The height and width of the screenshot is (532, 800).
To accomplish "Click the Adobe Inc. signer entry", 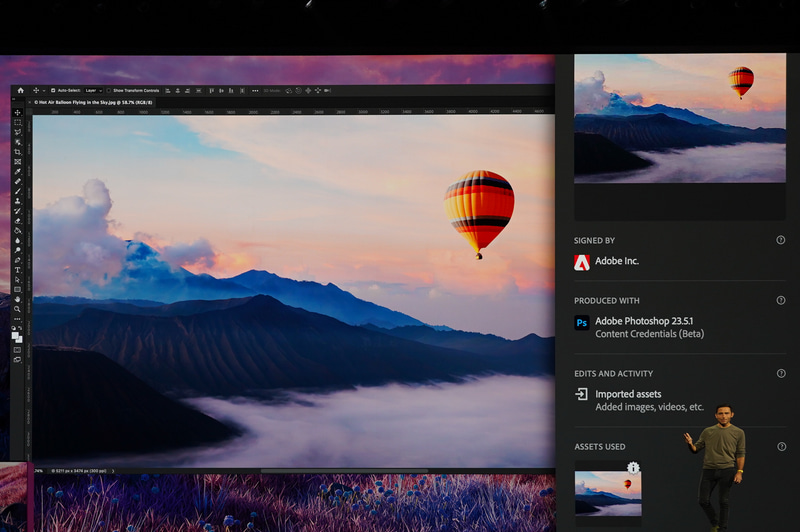I will pos(607,261).
